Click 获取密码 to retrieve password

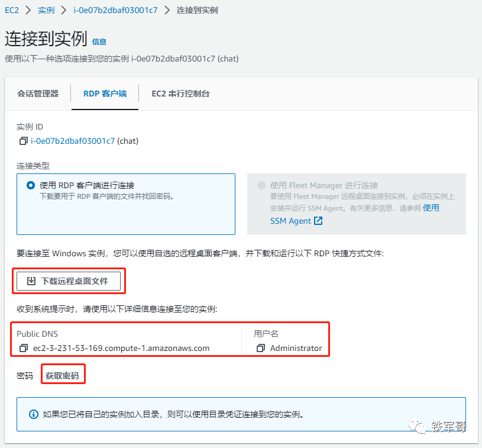click(62, 376)
